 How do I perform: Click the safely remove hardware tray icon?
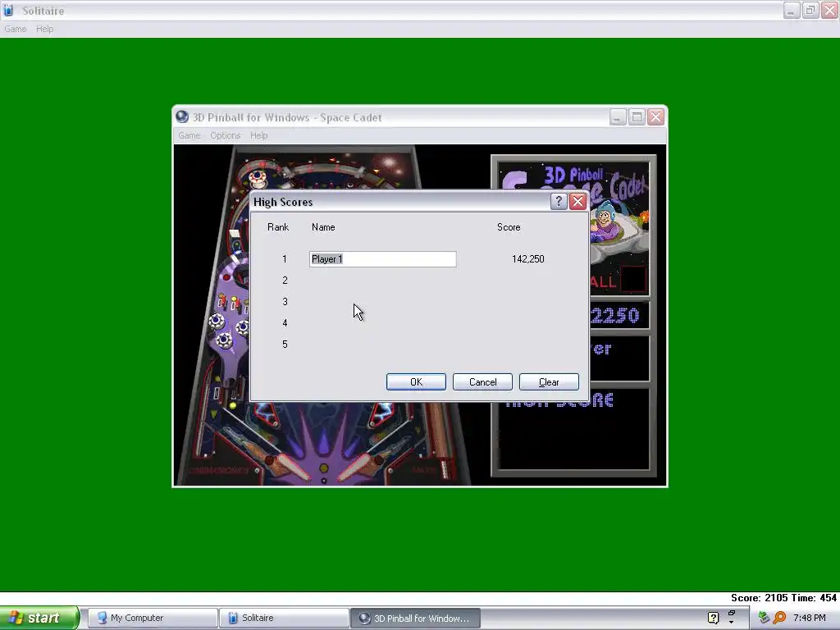[x=764, y=618]
